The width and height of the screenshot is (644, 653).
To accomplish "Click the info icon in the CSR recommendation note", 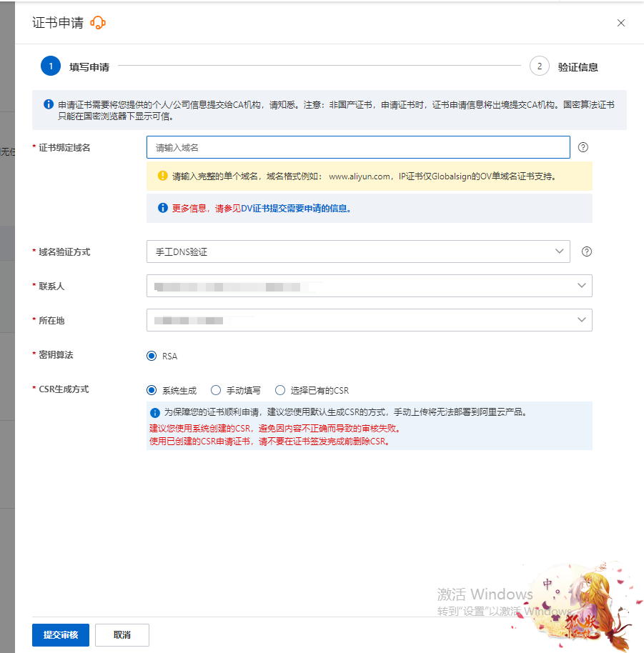I will [x=154, y=413].
